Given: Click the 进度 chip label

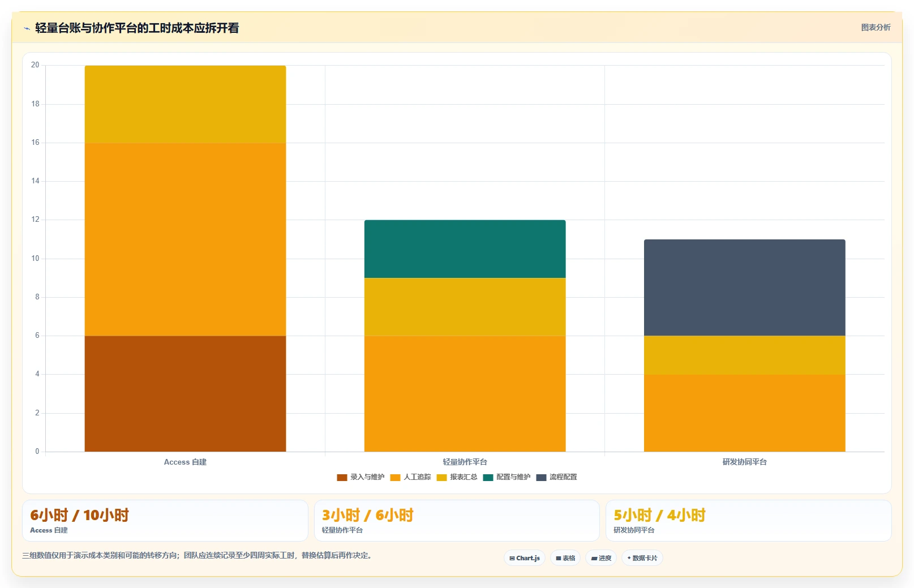Looking at the screenshot, I should coord(605,558).
